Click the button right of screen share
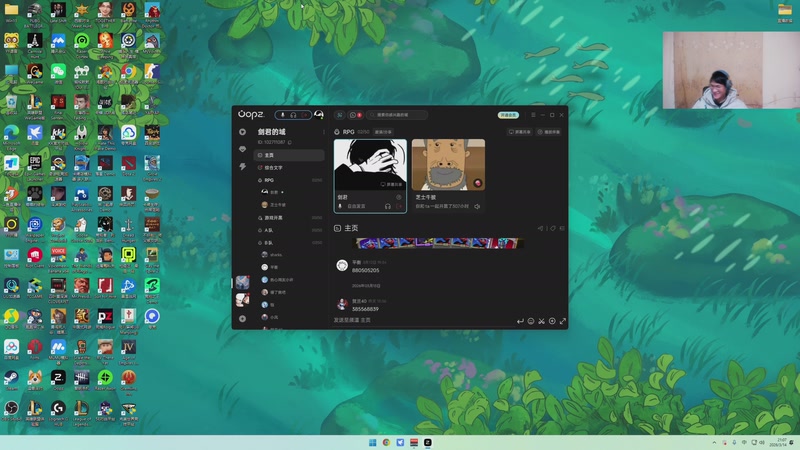The height and width of the screenshot is (450, 800). (549, 132)
